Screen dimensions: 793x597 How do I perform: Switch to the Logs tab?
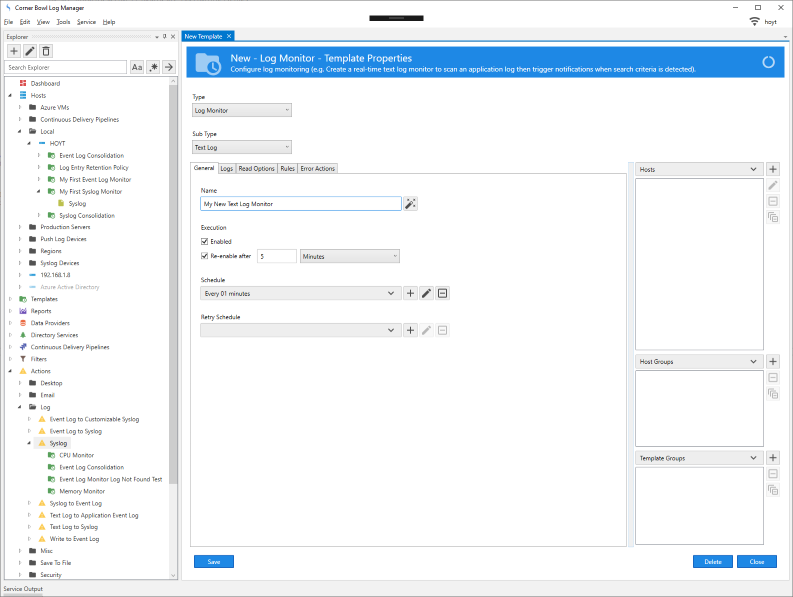click(227, 168)
